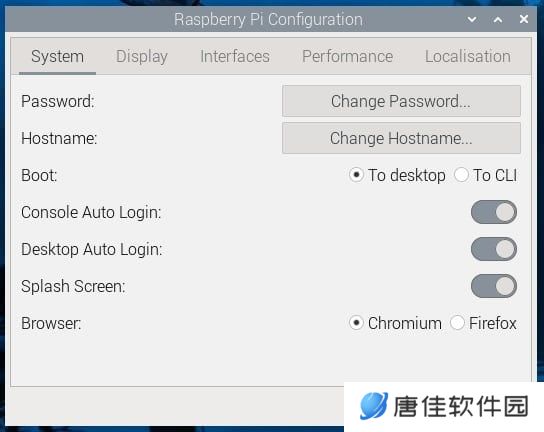Minimize window using the down chevron icon
This screenshot has width=544, height=432.
tap(472, 19)
